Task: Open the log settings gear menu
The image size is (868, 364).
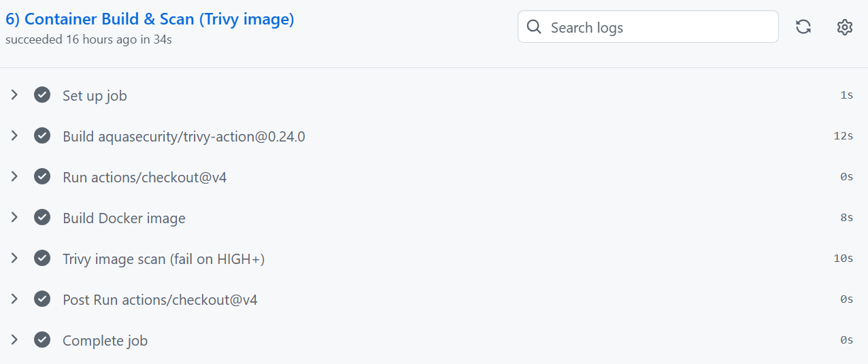Action: pos(844,27)
